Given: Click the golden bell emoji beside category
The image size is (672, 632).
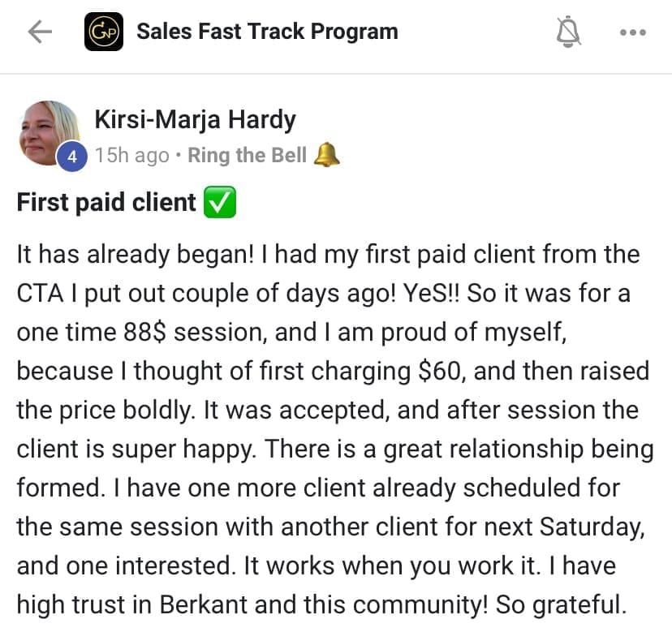Looking at the screenshot, I should (326, 154).
